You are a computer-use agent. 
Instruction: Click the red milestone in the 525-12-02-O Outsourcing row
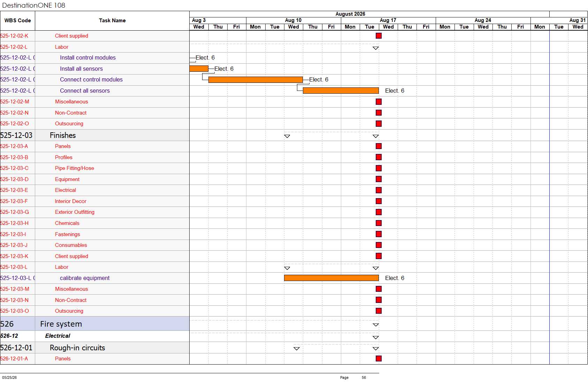[x=379, y=124]
